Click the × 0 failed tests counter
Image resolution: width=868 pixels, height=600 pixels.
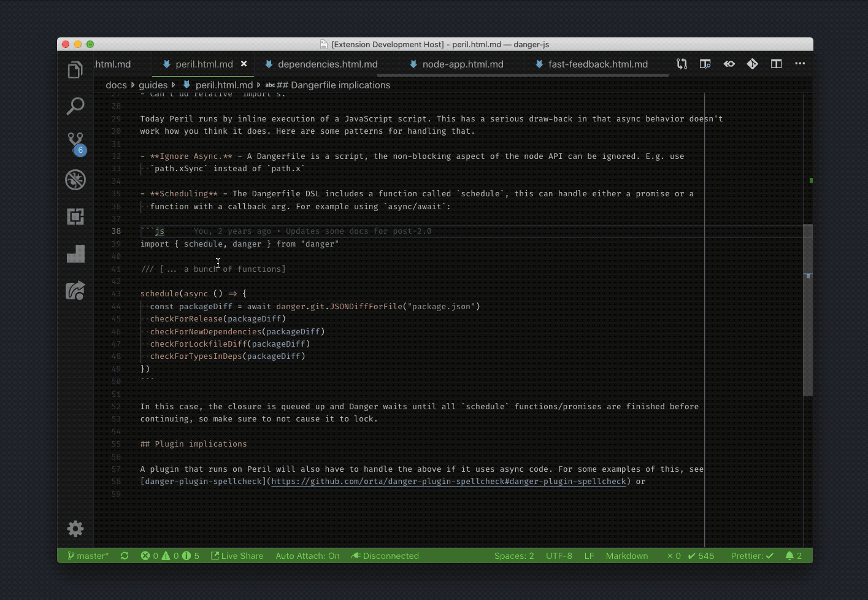click(x=674, y=556)
